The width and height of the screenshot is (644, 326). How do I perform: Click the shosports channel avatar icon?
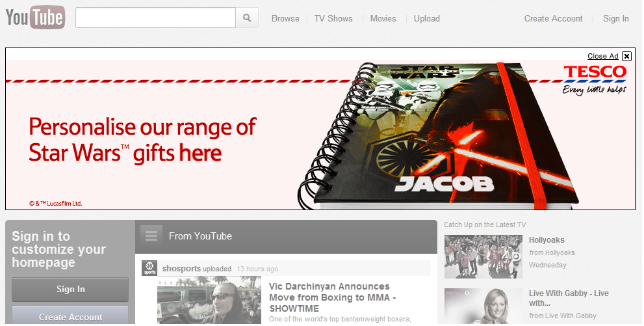point(149,268)
